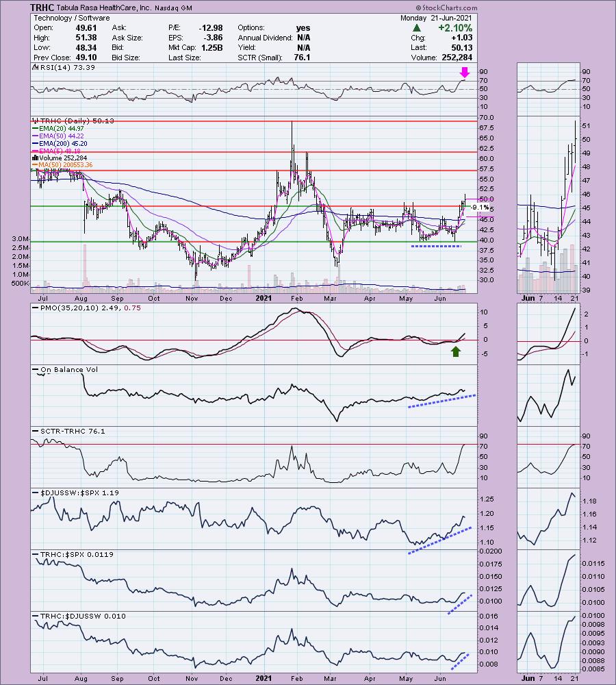Click the TRHC ticker symbol in the title
The height and width of the screenshot is (685, 616).
point(42,8)
